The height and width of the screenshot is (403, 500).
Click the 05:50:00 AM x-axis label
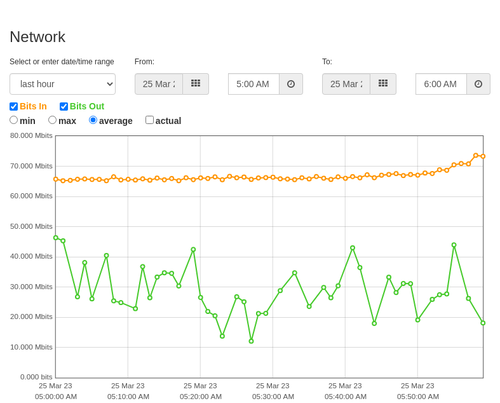418,397
